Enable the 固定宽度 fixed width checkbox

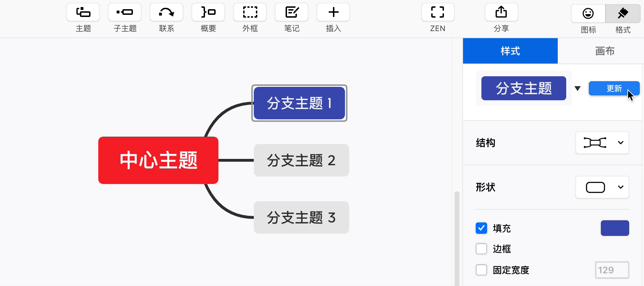point(481,270)
